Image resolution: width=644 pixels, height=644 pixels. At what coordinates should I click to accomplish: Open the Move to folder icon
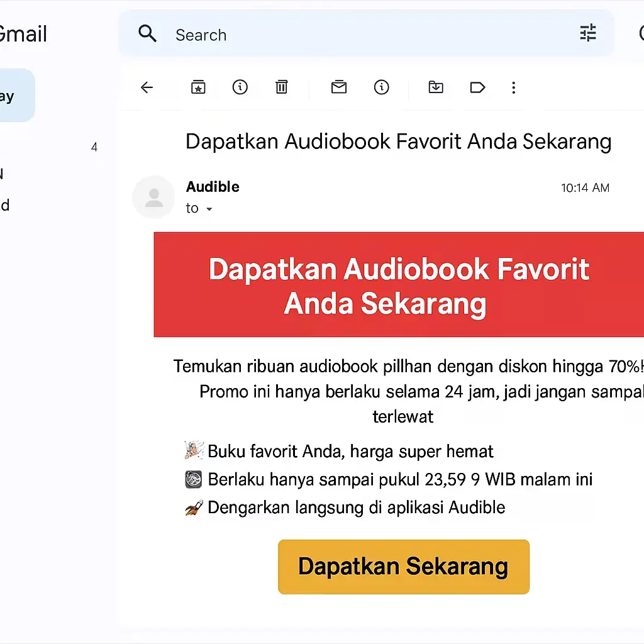436,87
